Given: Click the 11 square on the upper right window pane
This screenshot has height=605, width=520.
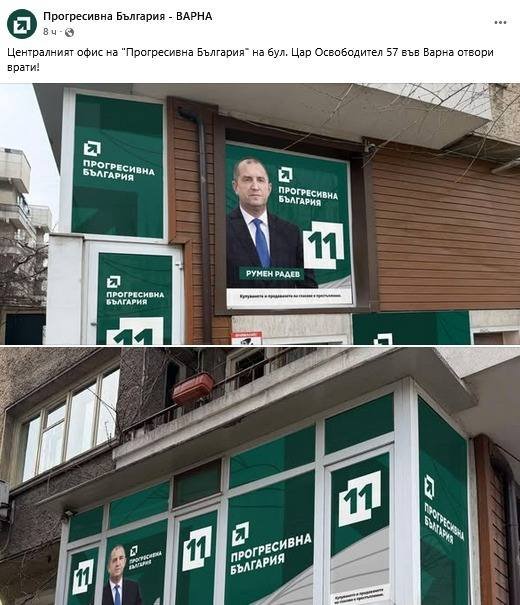Looking at the screenshot, I should pos(360,499).
